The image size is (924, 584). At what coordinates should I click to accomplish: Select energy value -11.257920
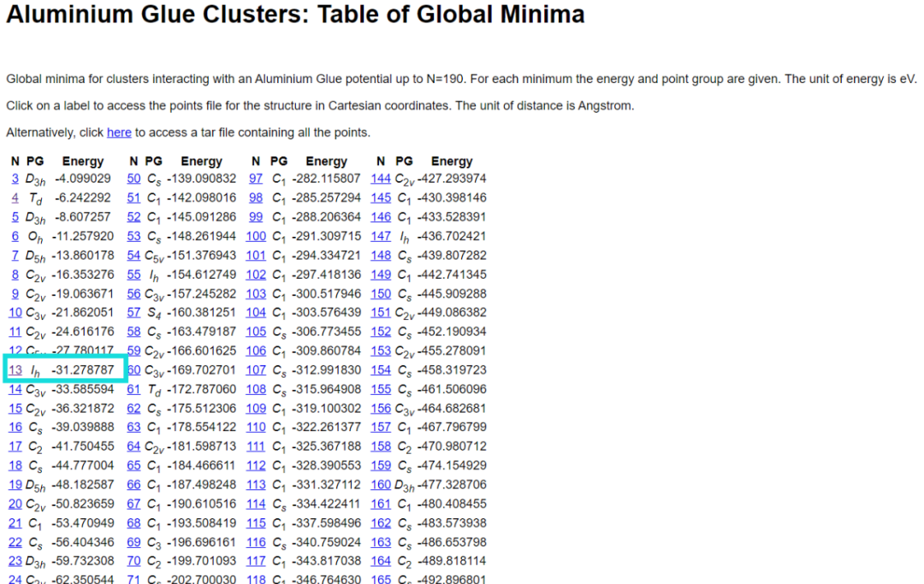[x=82, y=236]
